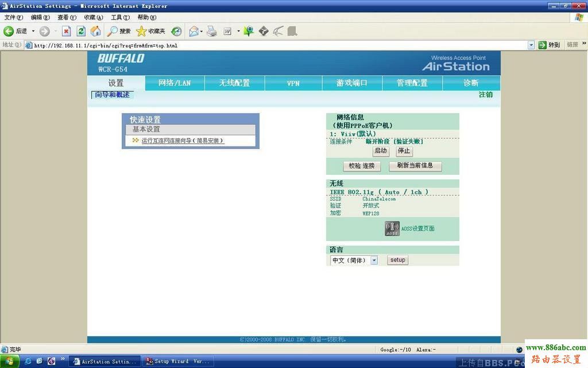
Task: Open the 工具 menu
Action: click(120, 17)
